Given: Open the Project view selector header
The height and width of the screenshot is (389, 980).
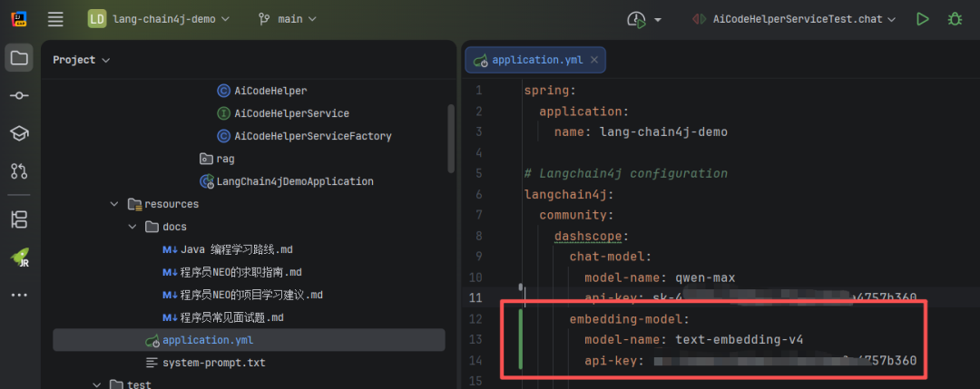Looking at the screenshot, I should point(81,60).
